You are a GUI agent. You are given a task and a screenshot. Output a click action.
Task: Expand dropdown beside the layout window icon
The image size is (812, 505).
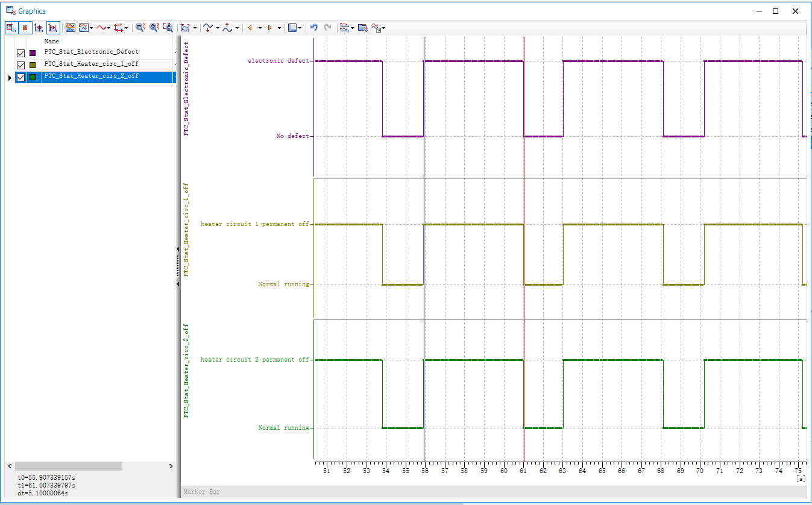tap(300, 28)
